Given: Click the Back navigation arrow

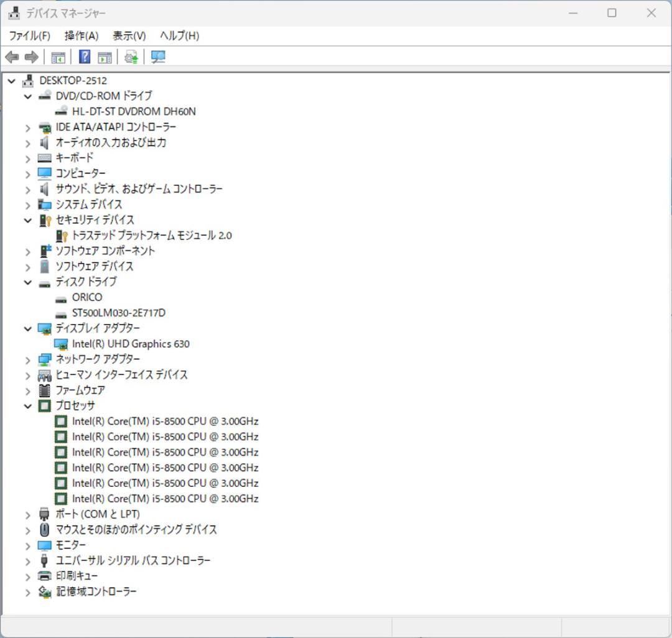Looking at the screenshot, I should (x=11, y=57).
